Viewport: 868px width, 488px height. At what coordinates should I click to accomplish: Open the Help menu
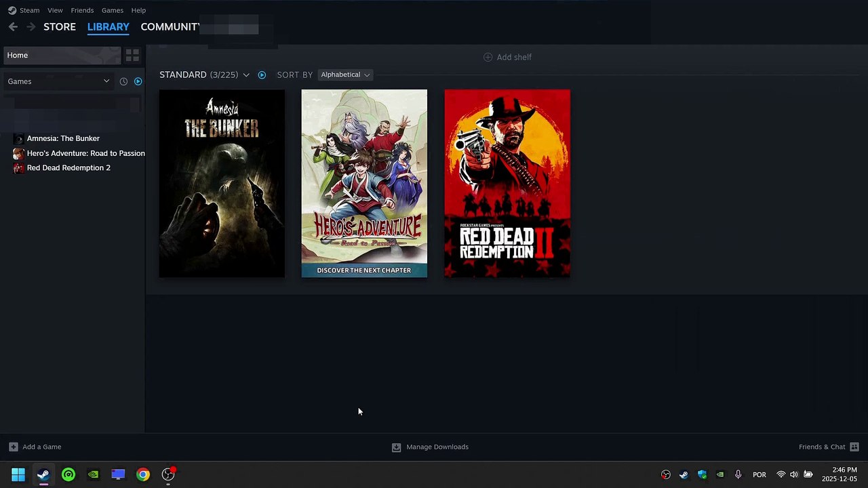(x=138, y=10)
